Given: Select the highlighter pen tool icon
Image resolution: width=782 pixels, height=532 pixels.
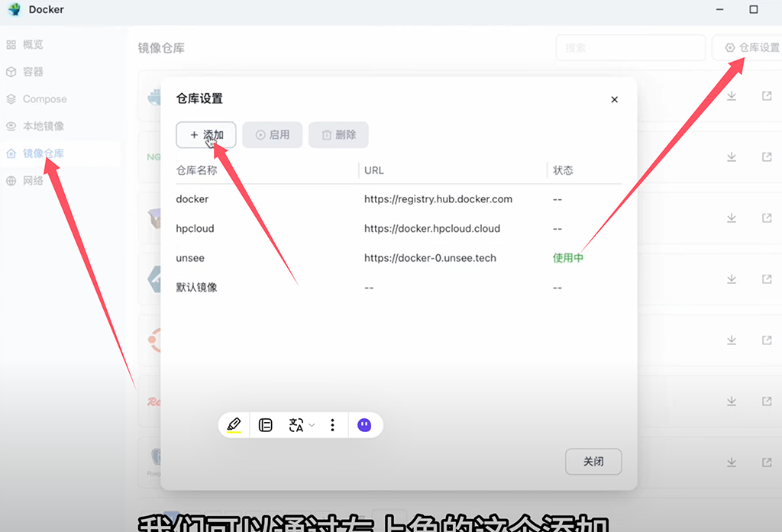Looking at the screenshot, I should [x=234, y=425].
